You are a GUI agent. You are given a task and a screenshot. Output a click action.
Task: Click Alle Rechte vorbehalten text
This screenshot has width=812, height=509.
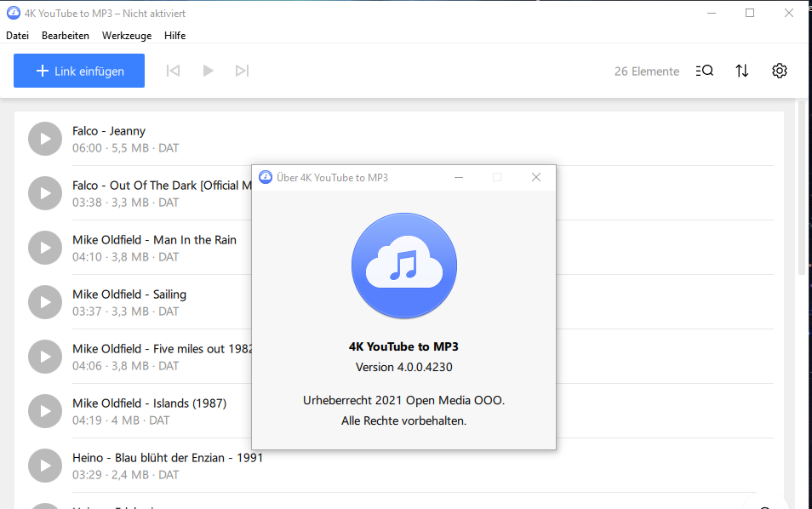(x=404, y=421)
